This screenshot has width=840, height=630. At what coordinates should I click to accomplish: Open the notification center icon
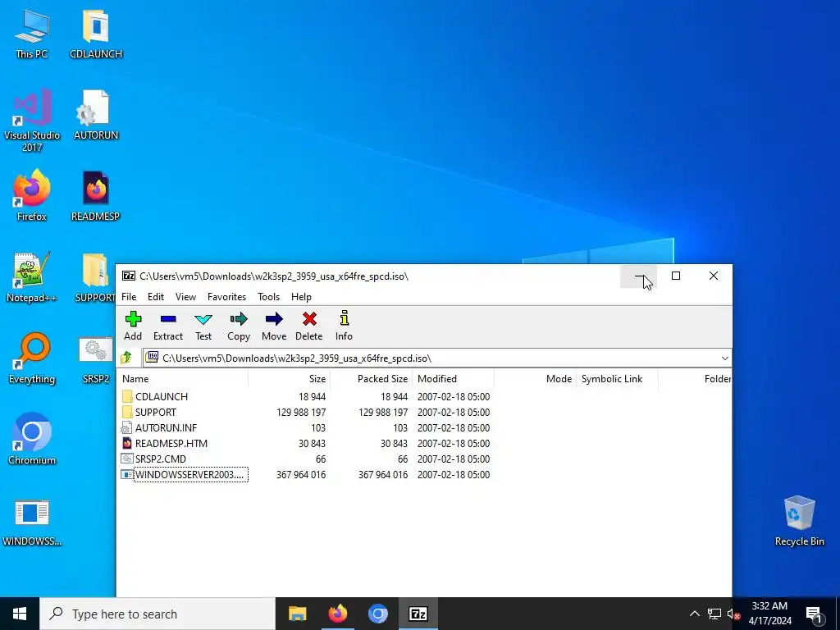point(815,614)
